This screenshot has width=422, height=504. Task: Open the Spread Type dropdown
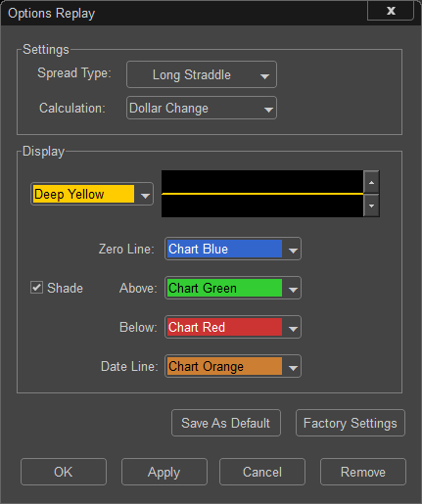click(202, 74)
